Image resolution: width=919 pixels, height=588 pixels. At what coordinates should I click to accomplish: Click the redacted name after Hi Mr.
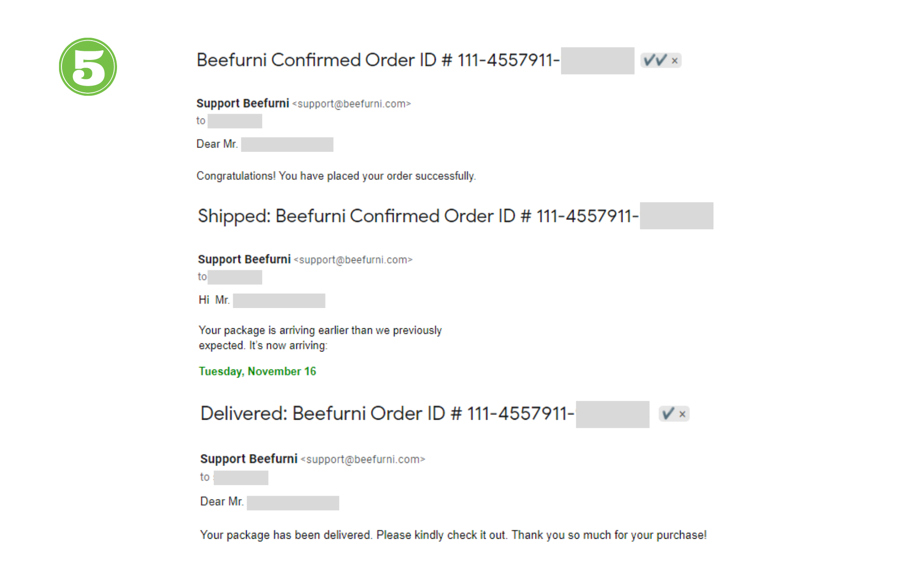click(x=279, y=301)
